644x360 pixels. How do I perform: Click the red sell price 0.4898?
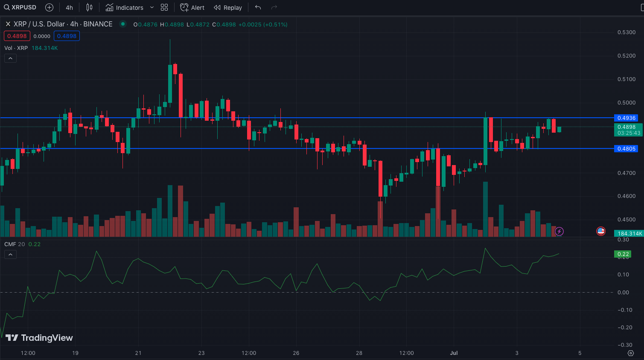(17, 36)
